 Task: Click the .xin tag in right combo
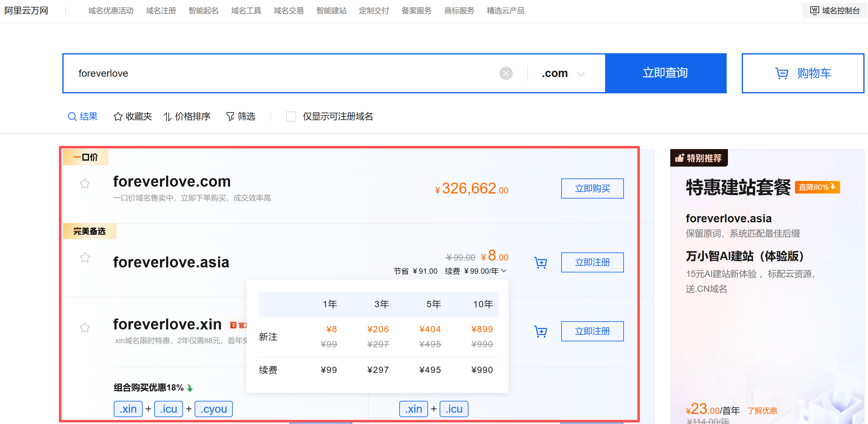tap(413, 409)
